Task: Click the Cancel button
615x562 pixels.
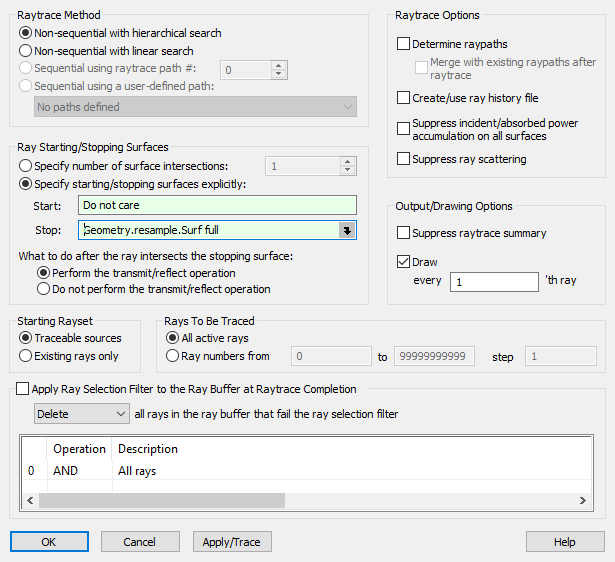Action: click(x=142, y=542)
